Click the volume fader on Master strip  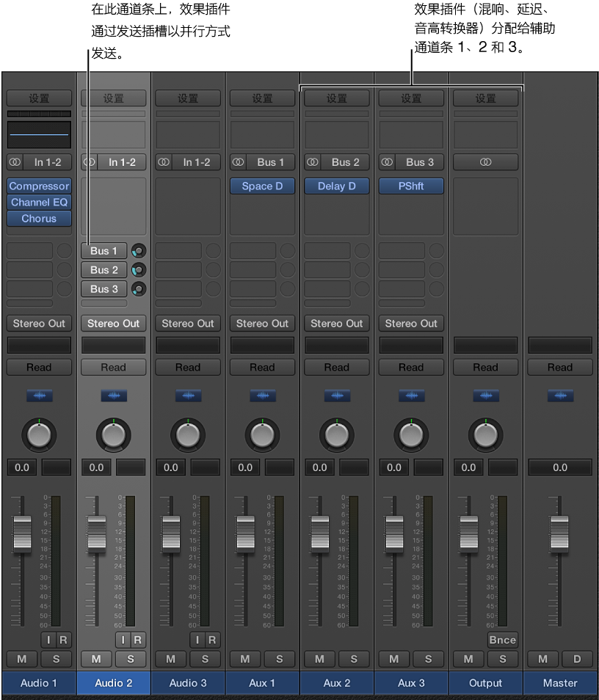(x=559, y=533)
